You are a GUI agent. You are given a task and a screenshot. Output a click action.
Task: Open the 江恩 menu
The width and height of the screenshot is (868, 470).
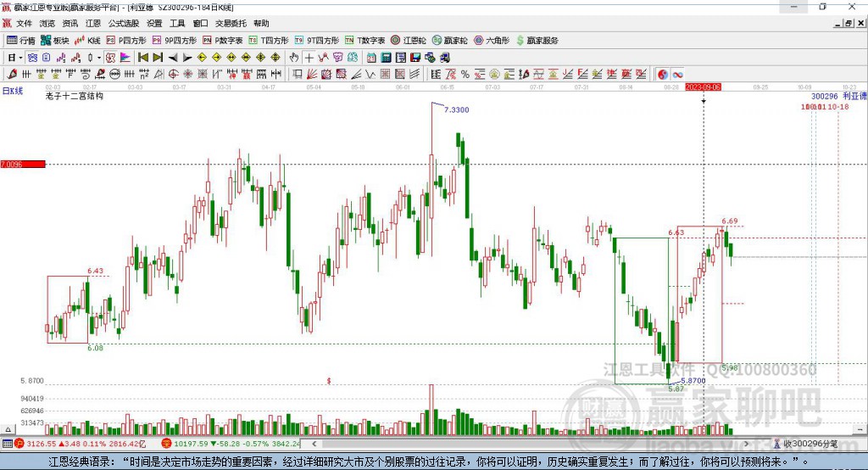(x=93, y=23)
